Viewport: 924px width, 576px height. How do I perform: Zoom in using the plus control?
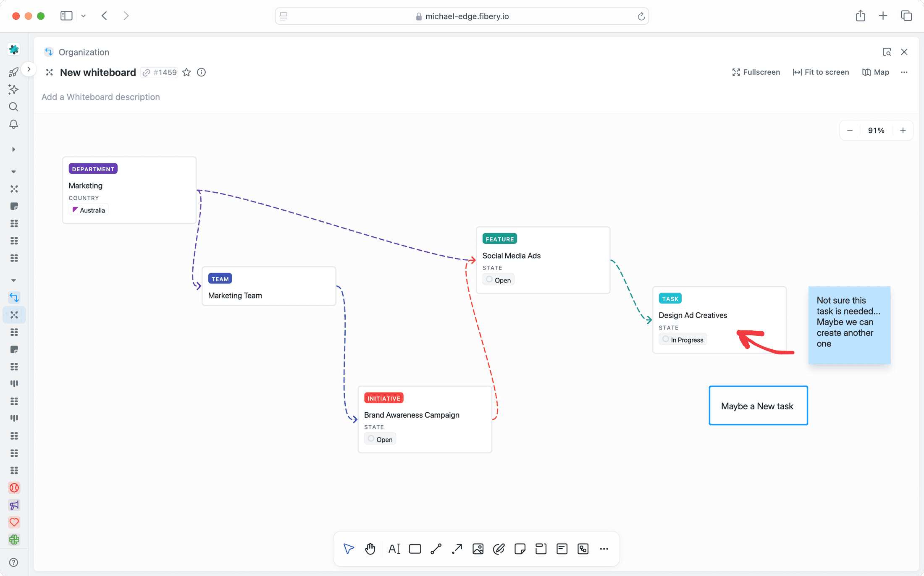click(x=903, y=130)
